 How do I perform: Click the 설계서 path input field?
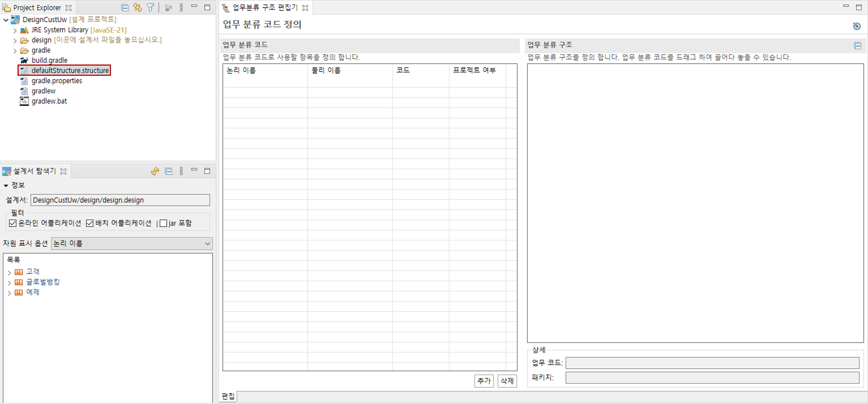[x=120, y=200]
